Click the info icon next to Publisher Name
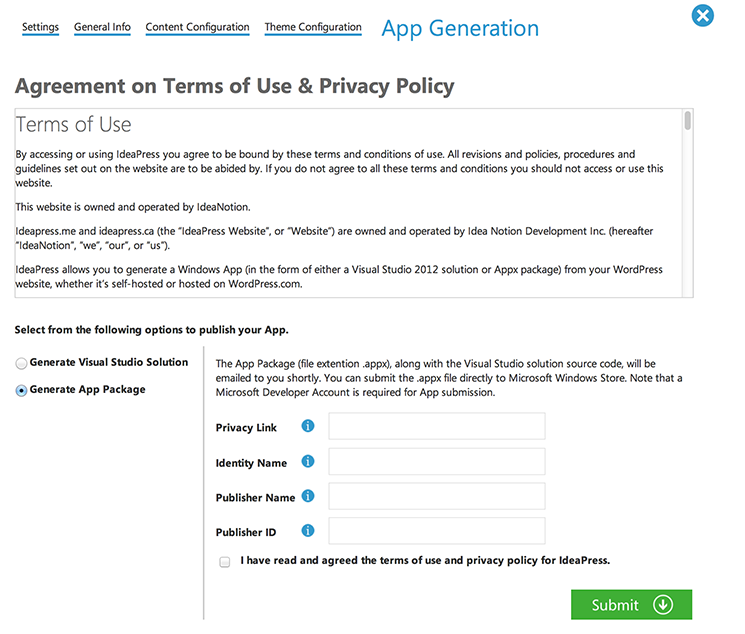The width and height of the screenshot is (745, 634). coord(308,496)
